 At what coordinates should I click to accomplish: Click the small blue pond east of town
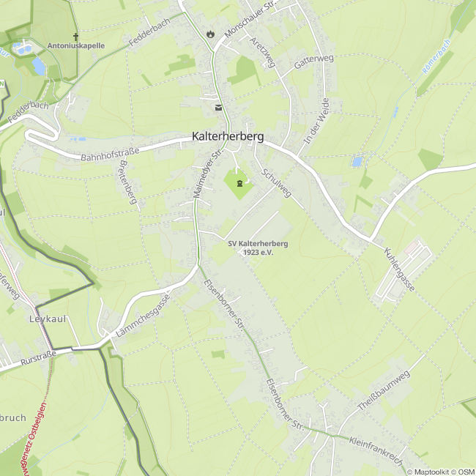pyautogui.click(x=357, y=162)
